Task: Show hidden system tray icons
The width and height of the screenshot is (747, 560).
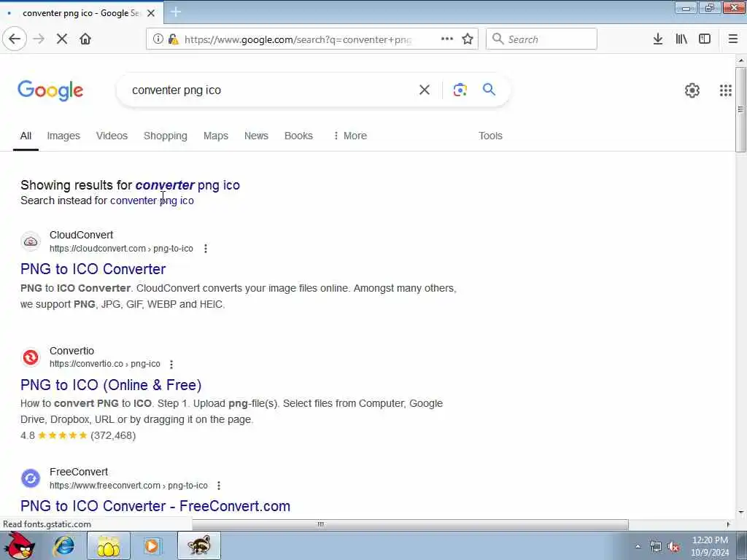Action: coord(638,547)
